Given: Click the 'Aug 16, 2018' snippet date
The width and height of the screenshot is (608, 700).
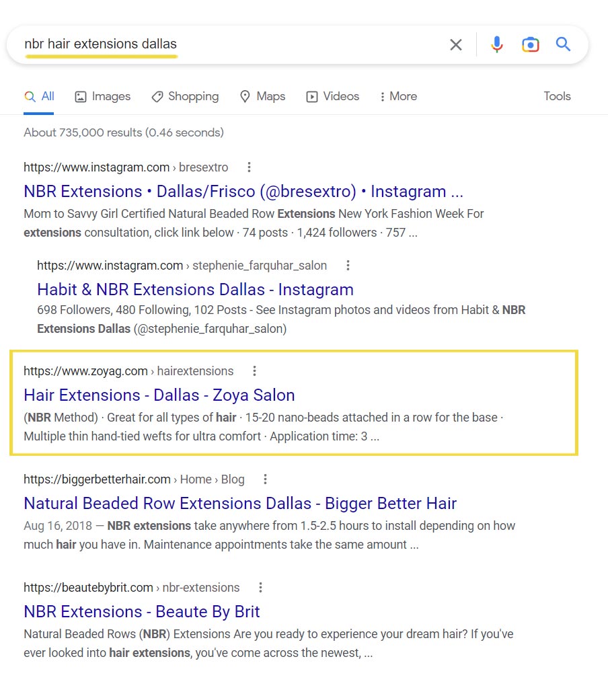Looking at the screenshot, I should coord(58,526).
